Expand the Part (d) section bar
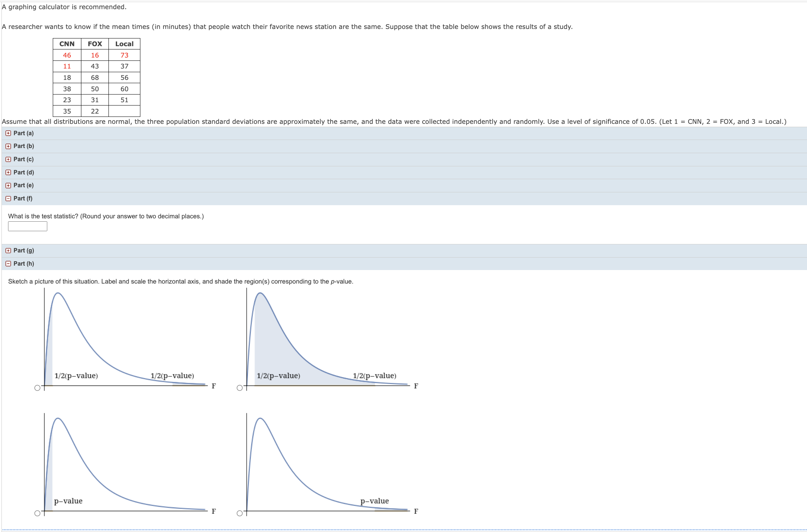Screen dimensions: 807x532 click(24, 173)
